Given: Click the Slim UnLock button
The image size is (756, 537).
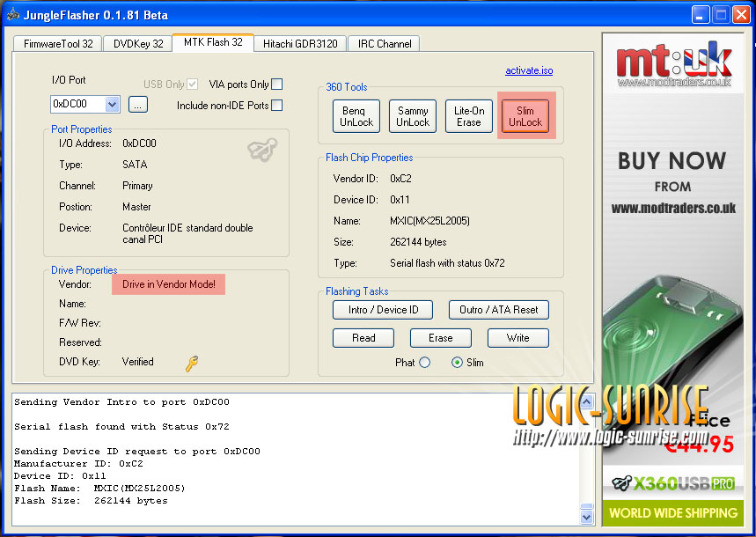Looking at the screenshot, I should point(525,116).
